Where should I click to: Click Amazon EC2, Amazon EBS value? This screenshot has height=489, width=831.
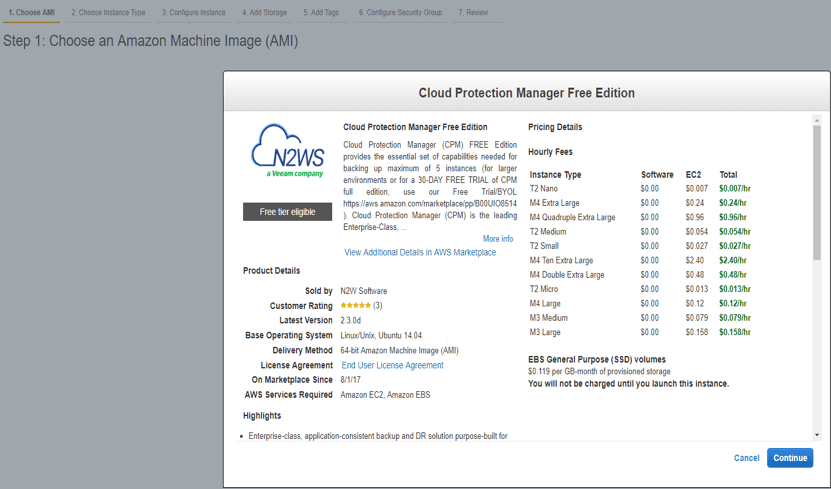coord(385,395)
